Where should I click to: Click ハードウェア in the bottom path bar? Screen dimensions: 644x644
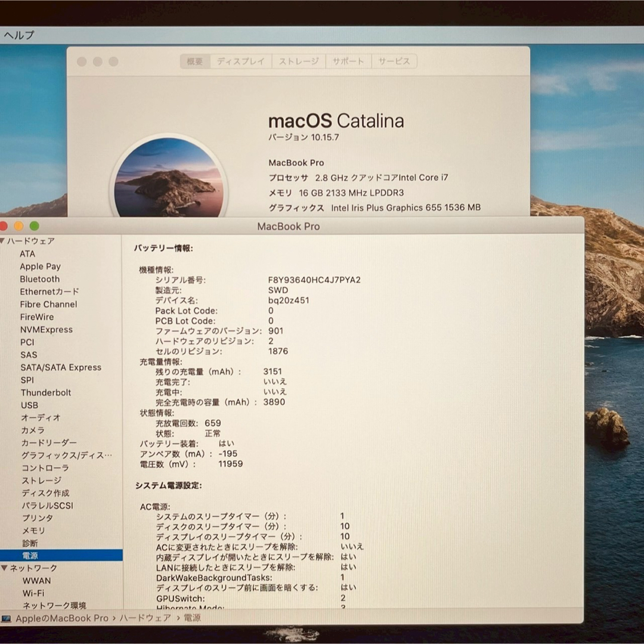pyautogui.click(x=145, y=618)
